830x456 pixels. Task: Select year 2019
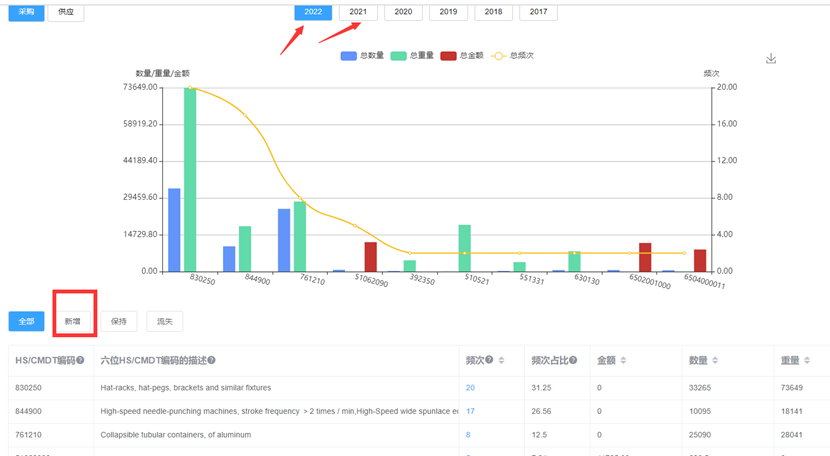(x=448, y=12)
